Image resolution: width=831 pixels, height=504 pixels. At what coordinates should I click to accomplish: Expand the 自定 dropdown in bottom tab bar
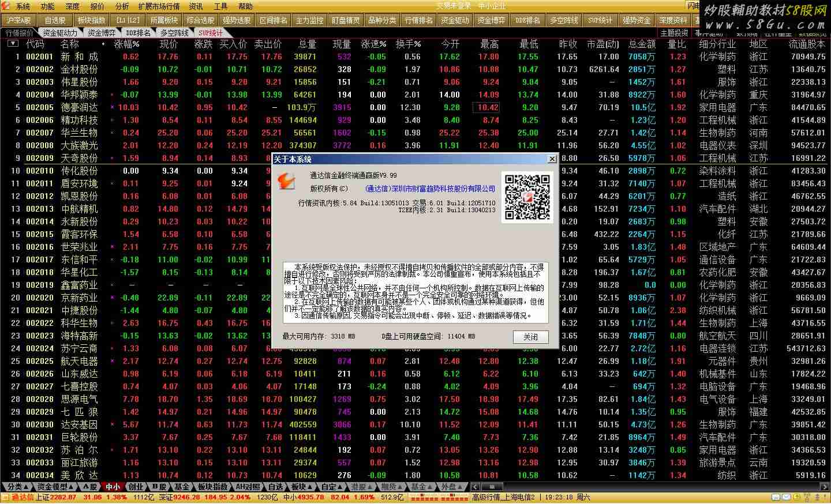point(331,487)
